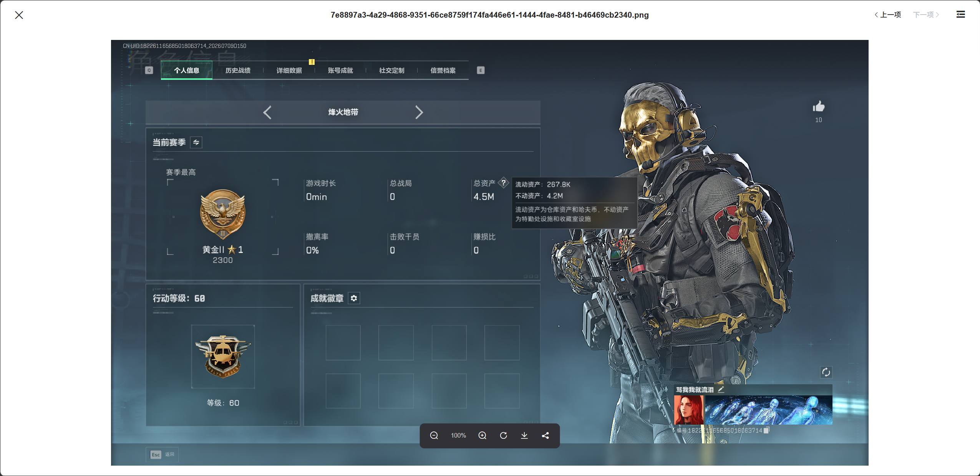The image size is (980, 476).
Task: Open the 历史战绩 tab
Action: [238, 71]
